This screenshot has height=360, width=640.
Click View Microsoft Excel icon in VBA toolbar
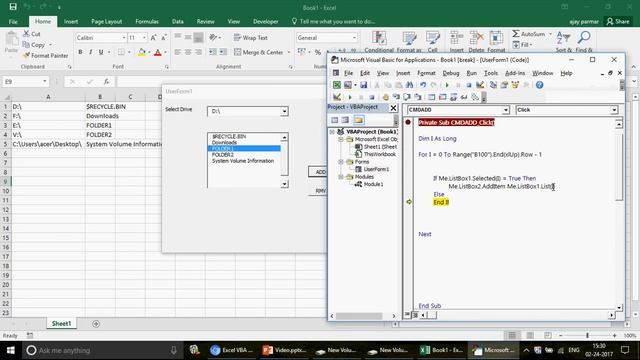pyautogui.click(x=337, y=85)
